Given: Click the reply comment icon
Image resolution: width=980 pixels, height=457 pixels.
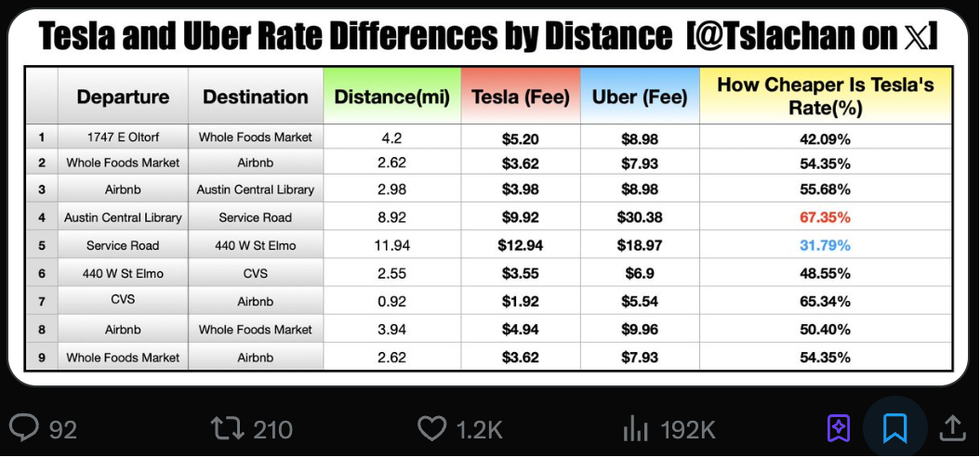Looking at the screenshot, I should [x=24, y=428].
